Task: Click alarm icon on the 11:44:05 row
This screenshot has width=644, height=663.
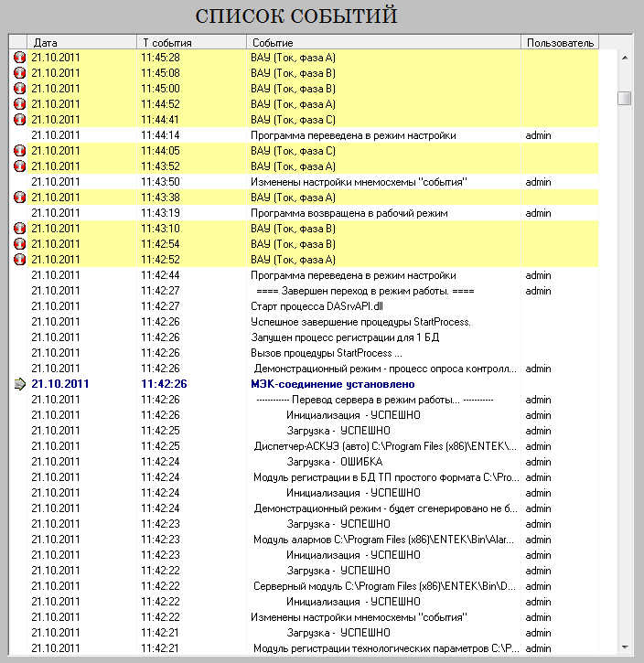Action: 19,151
